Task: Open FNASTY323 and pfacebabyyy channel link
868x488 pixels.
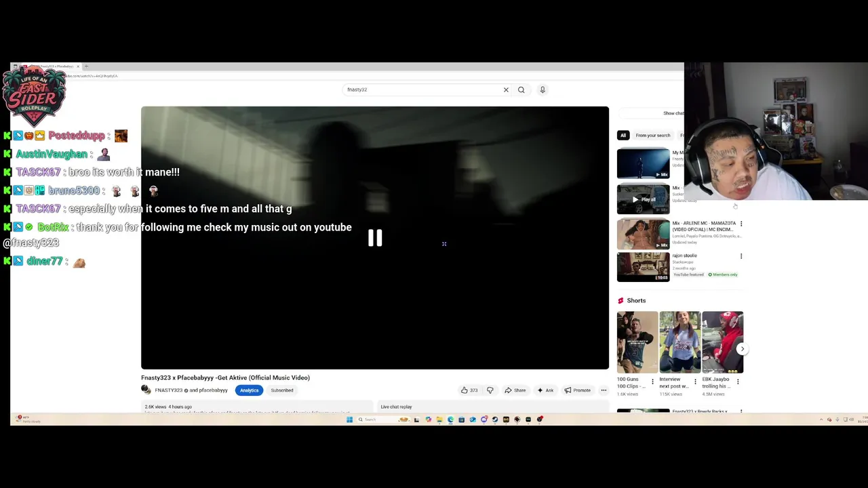Action: pos(191,390)
